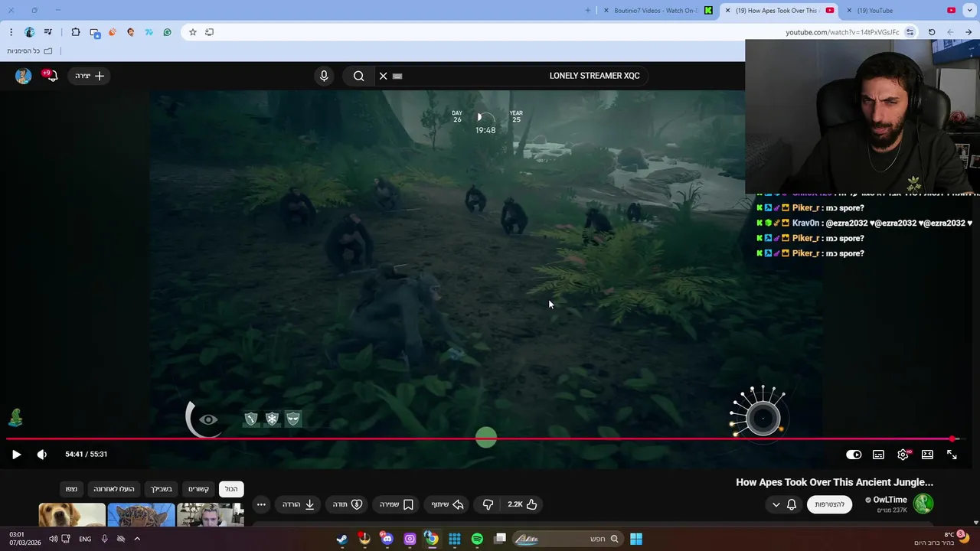The width and height of the screenshot is (980, 551).
Task: Open the OwlTime channel avatar
Action: [923, 504]
